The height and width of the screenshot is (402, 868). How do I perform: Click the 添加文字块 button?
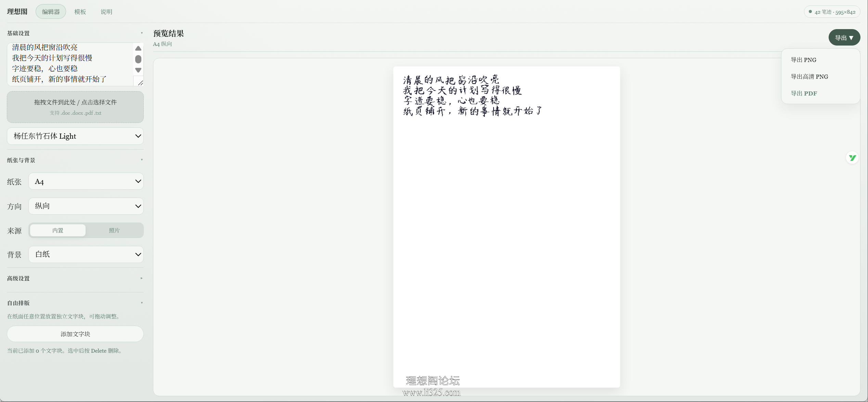[x=75, y=334]
